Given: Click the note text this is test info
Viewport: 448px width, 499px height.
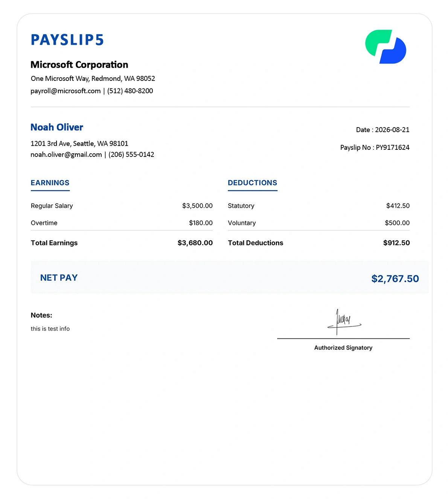Looking at the screenshot, I should click(50, 329).
